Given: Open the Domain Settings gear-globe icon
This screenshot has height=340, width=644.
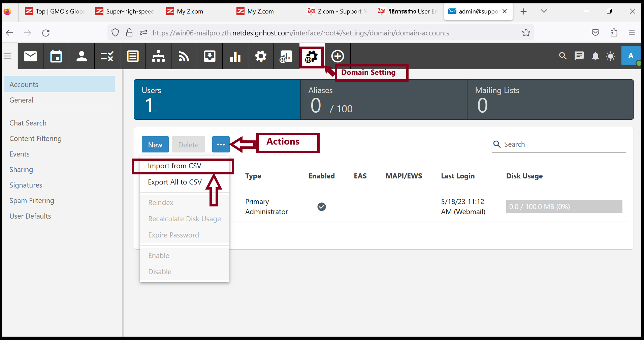Looking at the screenshot, I should point(311,56).
